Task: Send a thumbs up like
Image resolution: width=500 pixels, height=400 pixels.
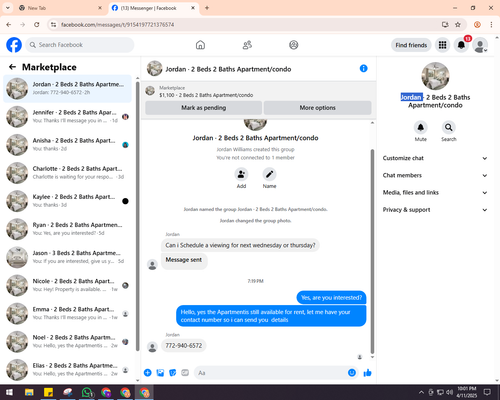Action: (x=367, y=373)
